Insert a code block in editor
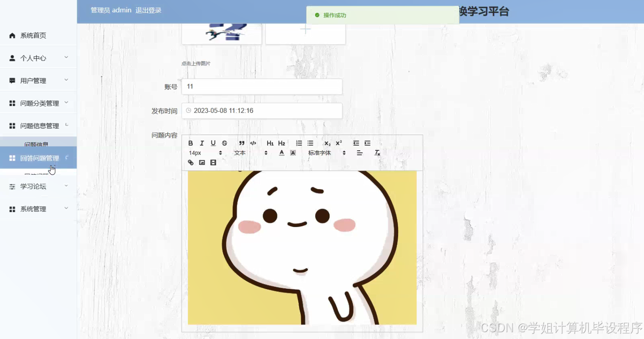Screen dimensions: 644x339 [x=253, y=143]
